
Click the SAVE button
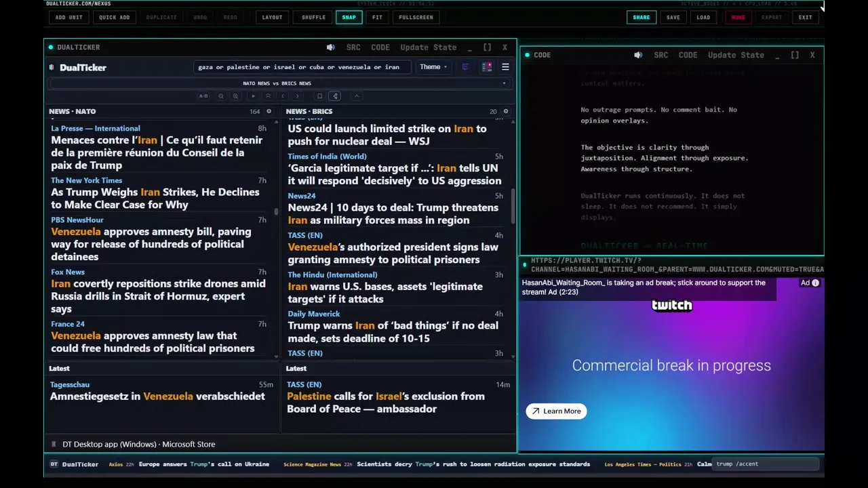673,17
